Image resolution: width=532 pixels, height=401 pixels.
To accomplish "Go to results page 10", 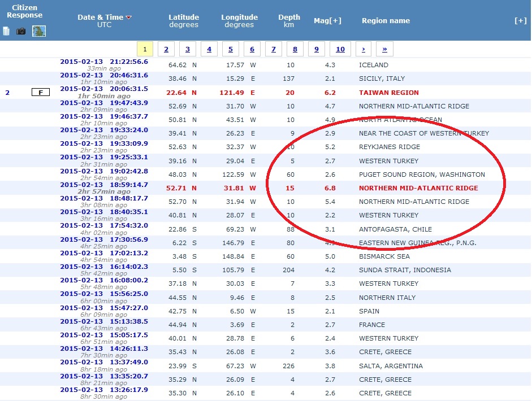I will tap(340, 49).
